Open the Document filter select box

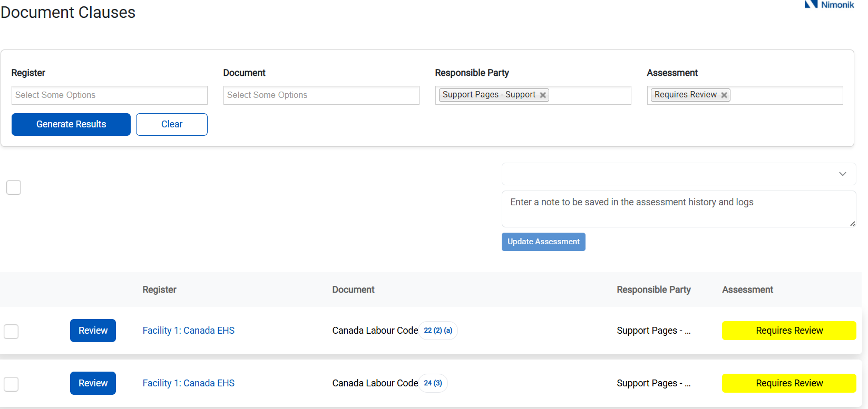pos(321,95)
